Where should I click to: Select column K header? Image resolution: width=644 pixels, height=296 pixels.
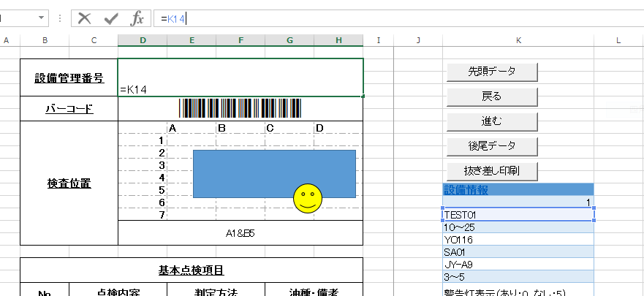tap(518, 40)
